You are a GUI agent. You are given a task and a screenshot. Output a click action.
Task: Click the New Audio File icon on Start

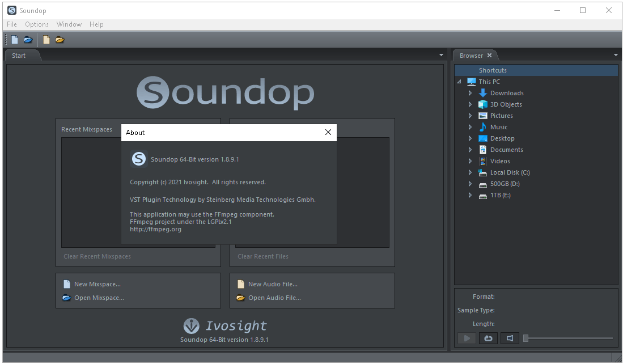pyautogui.click(x=241, y=284)
